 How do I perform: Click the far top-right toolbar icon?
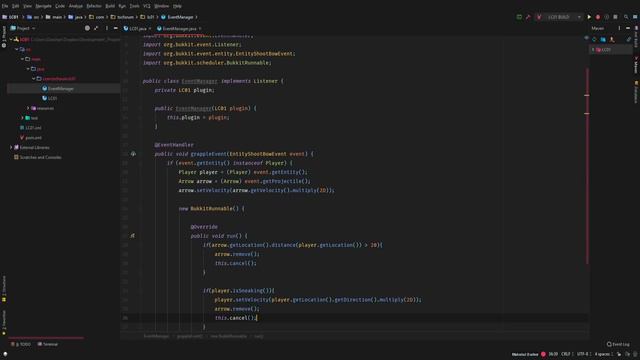coord(635,17)
